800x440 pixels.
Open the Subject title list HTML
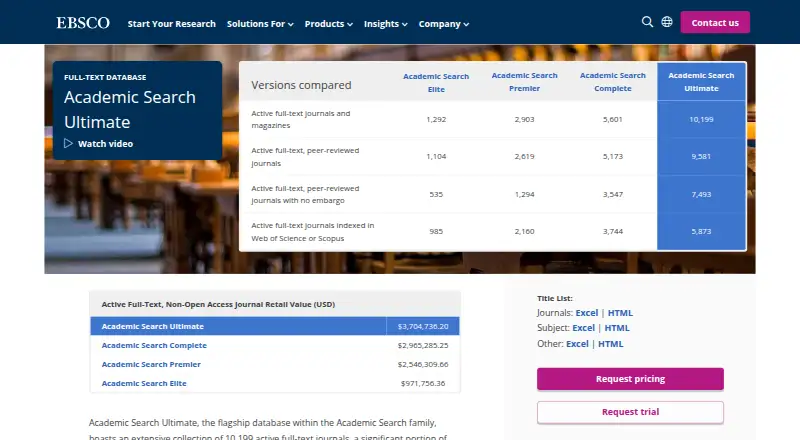[x=617, y=328]
